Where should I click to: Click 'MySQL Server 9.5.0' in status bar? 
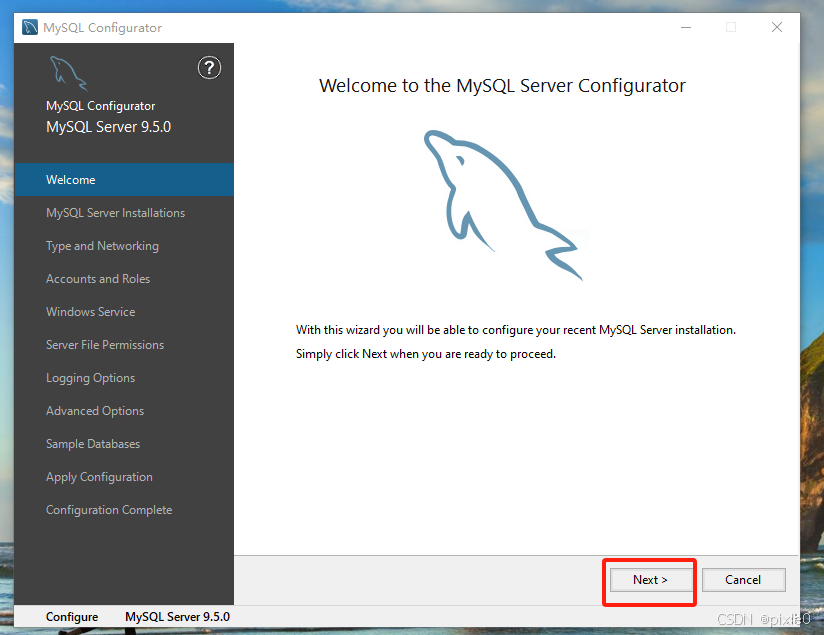pos(178,617)
